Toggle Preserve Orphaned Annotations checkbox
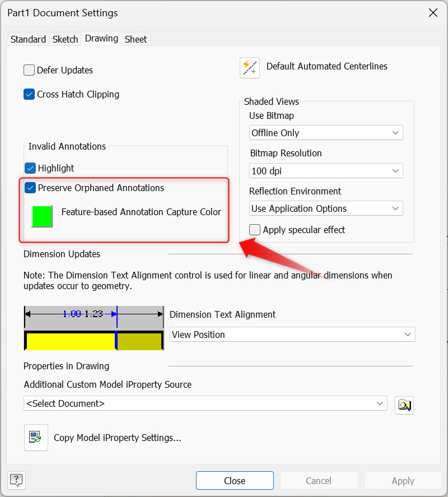 click(x=30, y=188)
